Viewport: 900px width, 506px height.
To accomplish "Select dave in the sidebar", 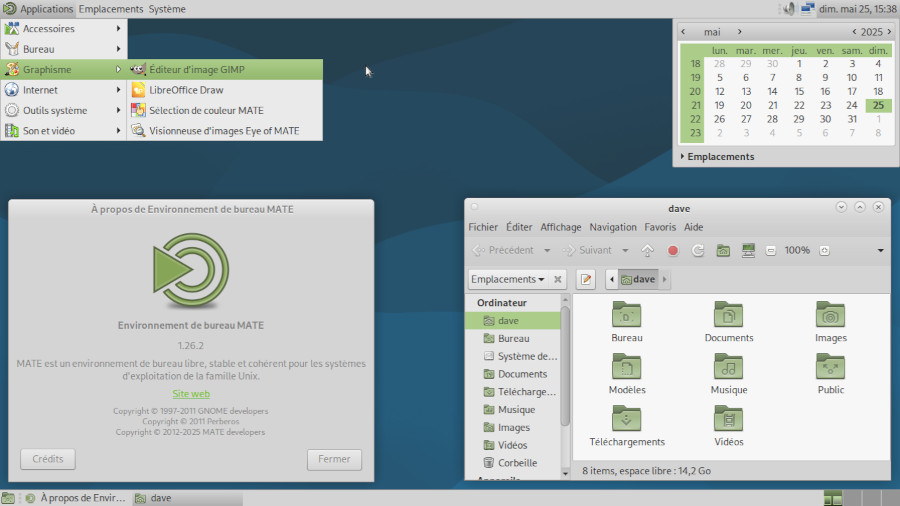I will tap(513, 321).
